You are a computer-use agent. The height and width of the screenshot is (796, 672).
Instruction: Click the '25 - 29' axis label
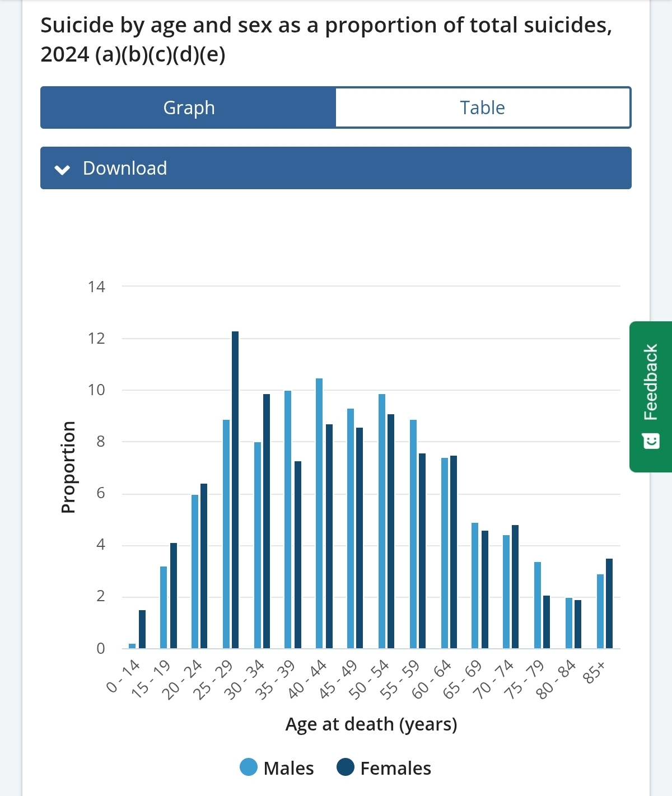213,679
